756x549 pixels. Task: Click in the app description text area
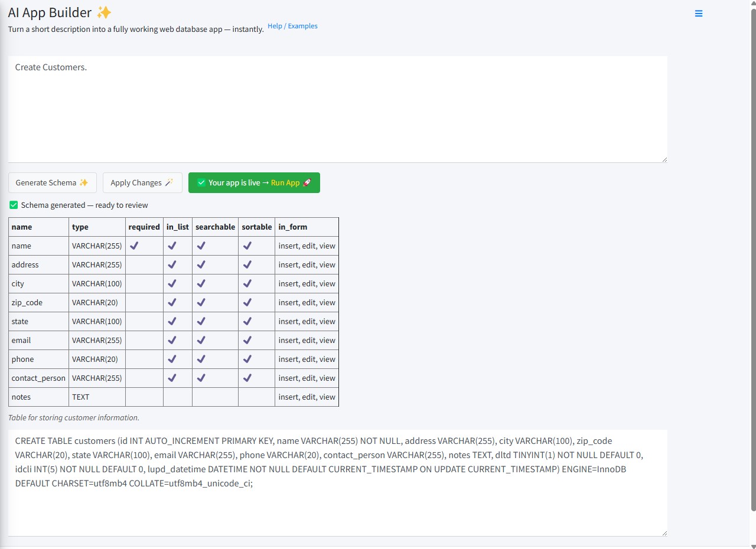click(337, 109)
